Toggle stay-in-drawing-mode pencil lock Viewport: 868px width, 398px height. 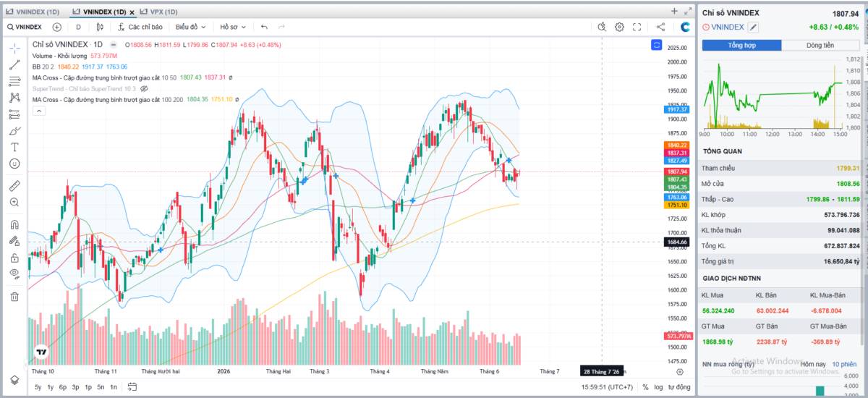tap(14, 241)
